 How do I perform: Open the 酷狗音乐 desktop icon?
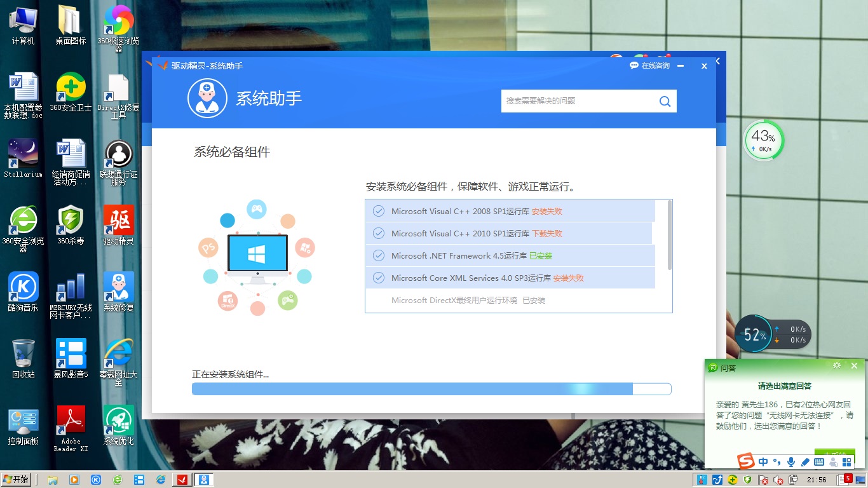point(24,292)
